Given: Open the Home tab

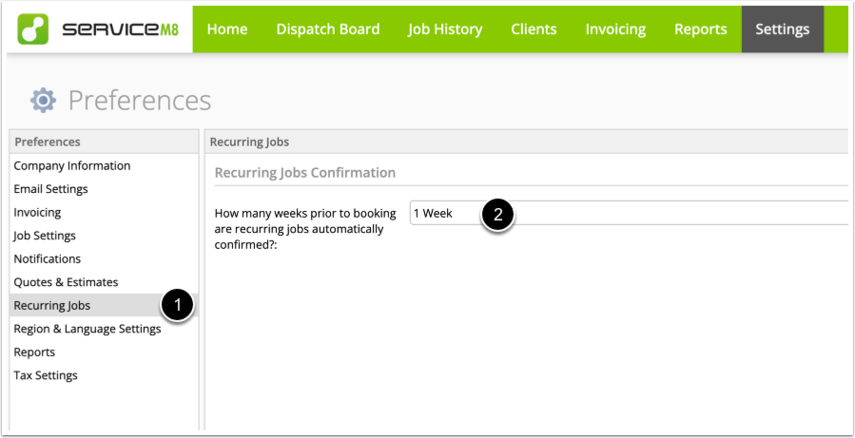Looking at the screenshot, I should (227, 29).
